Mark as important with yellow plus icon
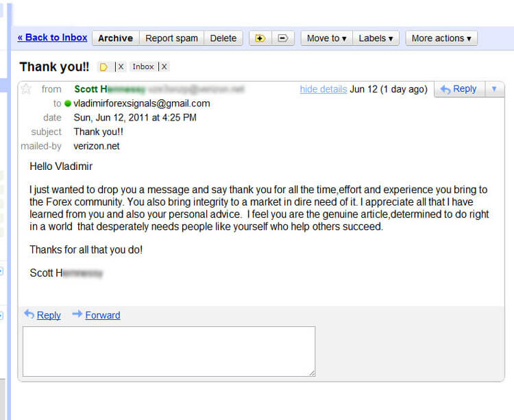This screenshot has width=514, height=420. coord(260,38)
